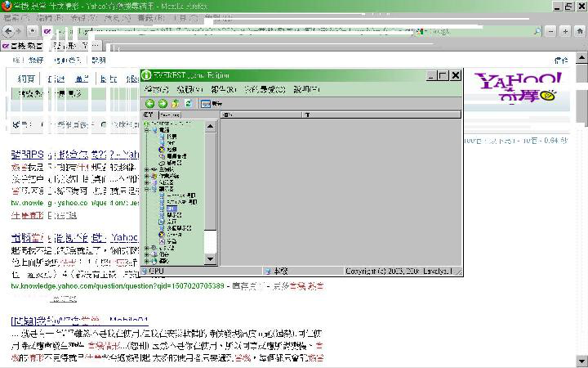Select the OpenGL tree item icon
The height and width of the screenshot is (368, 588).
[x=162, y=235]
